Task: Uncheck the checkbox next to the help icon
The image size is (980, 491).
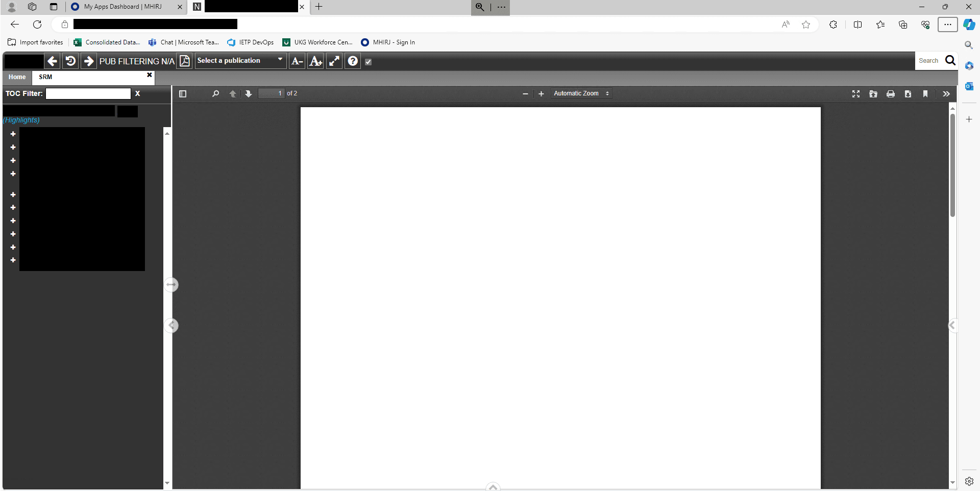Action: pos(368,61)
